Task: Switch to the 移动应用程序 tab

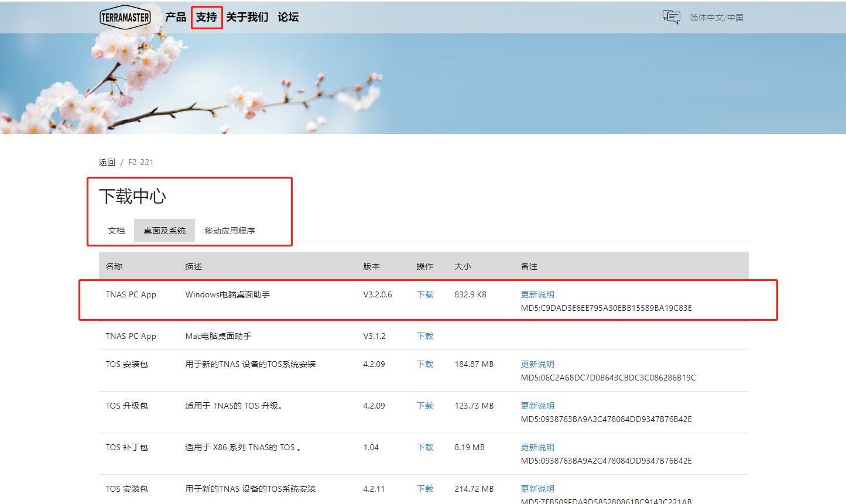Action: [x=230, y=231]
